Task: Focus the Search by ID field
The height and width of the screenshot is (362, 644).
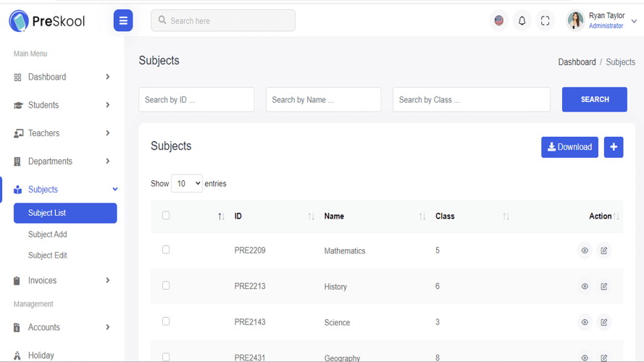Action: [196, 99]
